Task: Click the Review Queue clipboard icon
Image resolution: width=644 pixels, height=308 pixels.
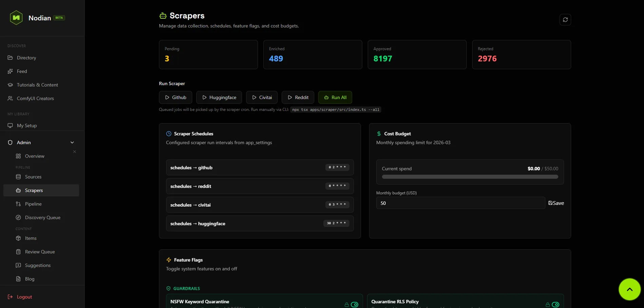Action: coord(18,252)
